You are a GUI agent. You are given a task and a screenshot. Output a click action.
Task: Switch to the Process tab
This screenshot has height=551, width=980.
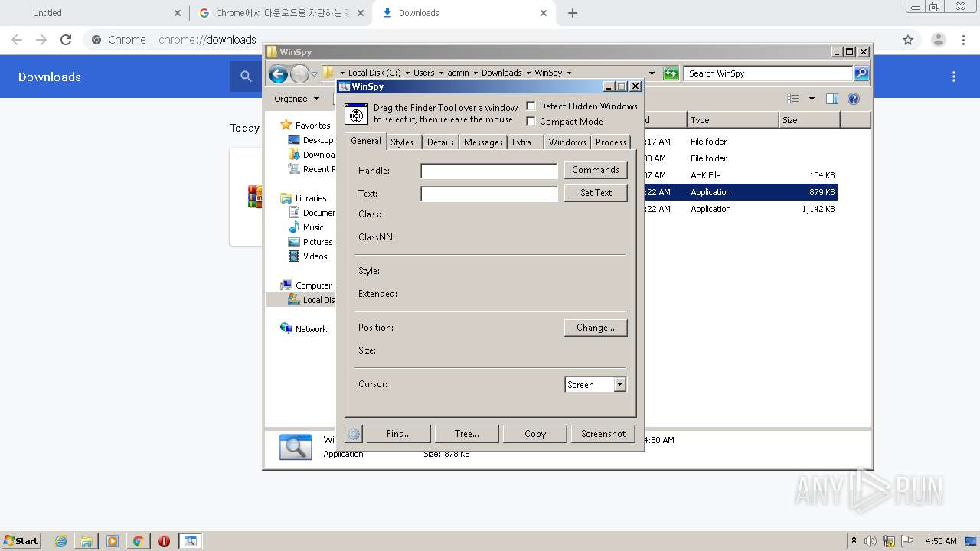pyautogui.click(x=611, y=142)
